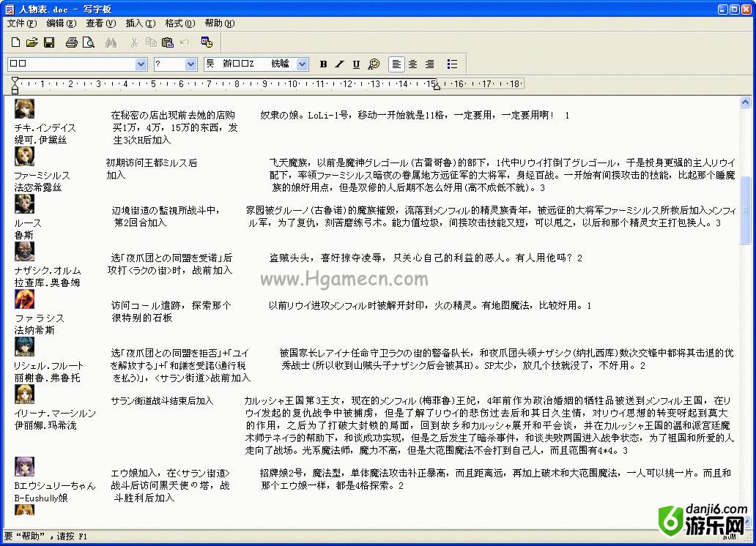The image size is (756, 546).
Task: Open the font script dropdown
Action: [x=303, y=64]
